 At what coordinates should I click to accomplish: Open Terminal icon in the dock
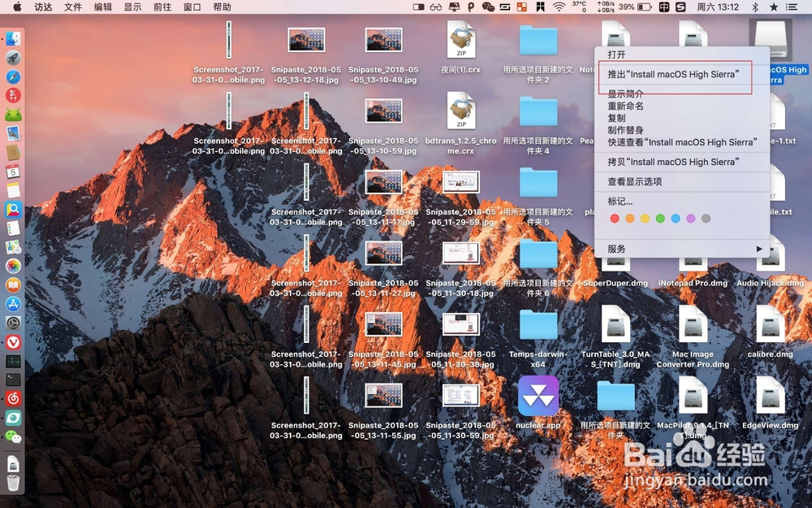point(14,380)
